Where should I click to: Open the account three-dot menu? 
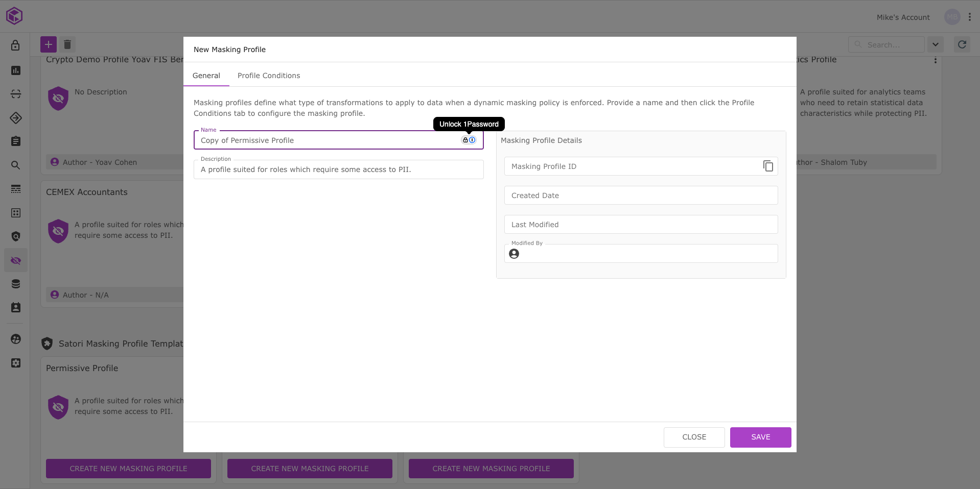969,17
